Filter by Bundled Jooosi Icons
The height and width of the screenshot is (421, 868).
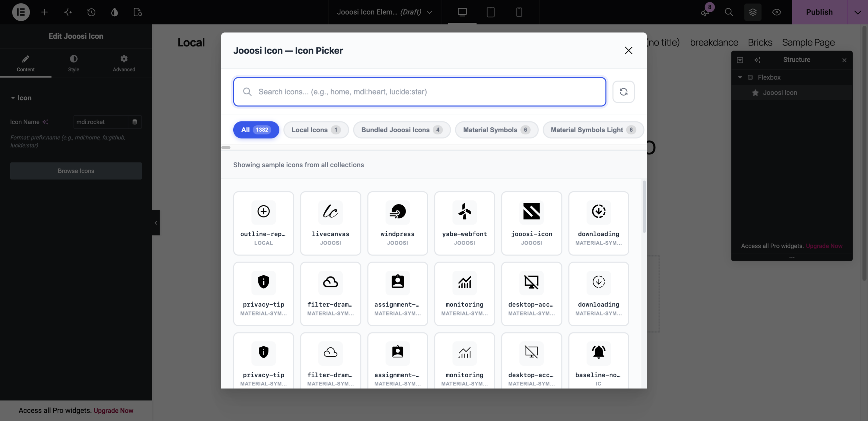coord(402,130)
